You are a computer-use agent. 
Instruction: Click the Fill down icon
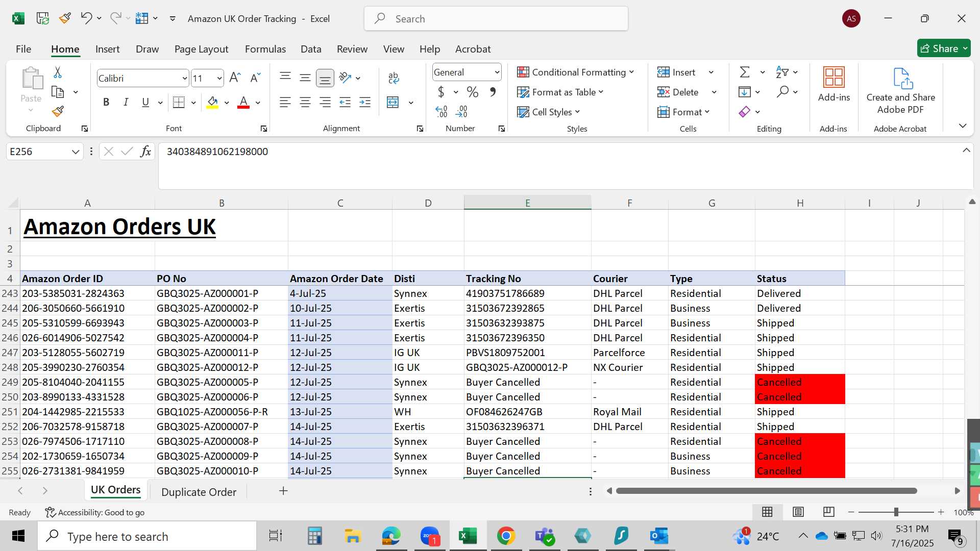[x=744, y=92]
